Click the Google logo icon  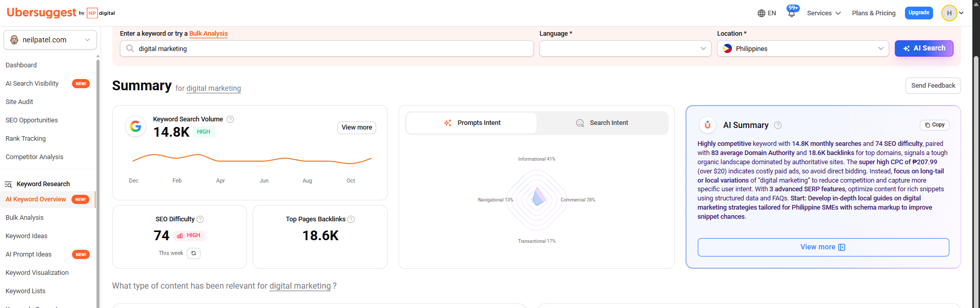tap(135, 126)
